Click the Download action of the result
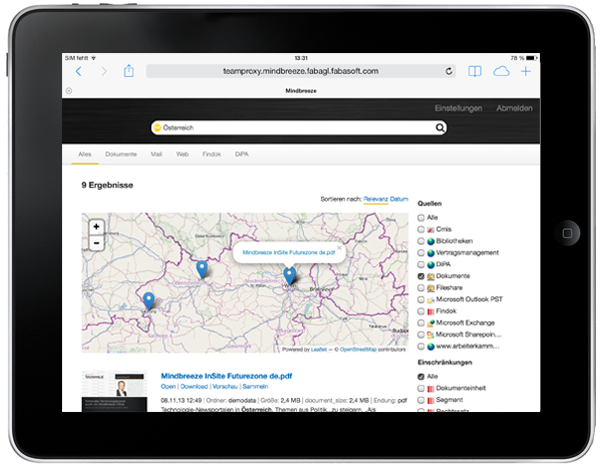 (194, 386)
